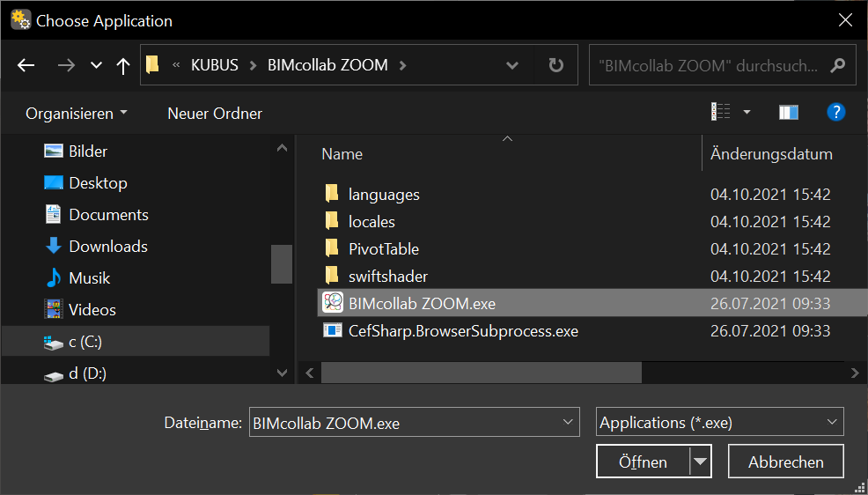This screenshot has width=868, height=495.
Task: Click the Downloads blue arrow icon
Action: [53, 246]
